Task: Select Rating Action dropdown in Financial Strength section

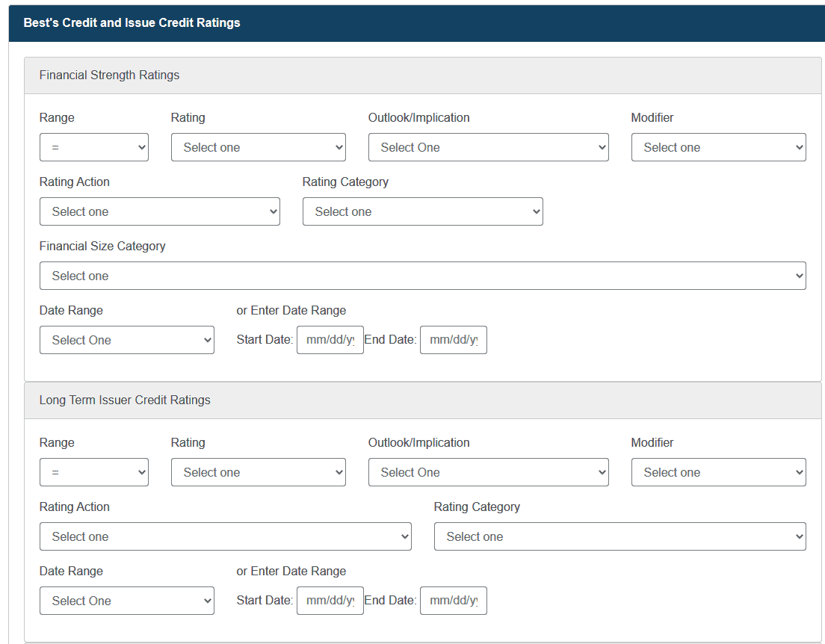Action: (x=159, y=211)
